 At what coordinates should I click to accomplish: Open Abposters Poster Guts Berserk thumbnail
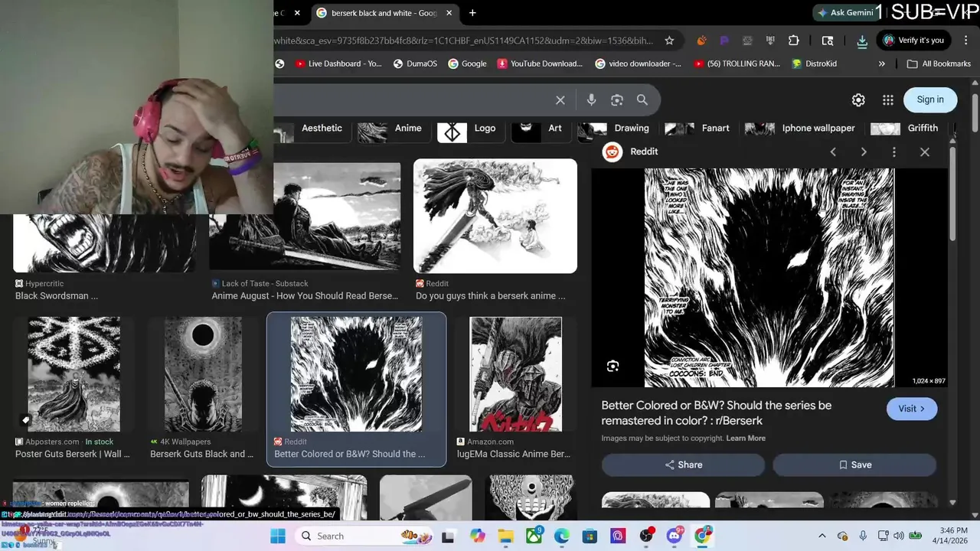73,374
